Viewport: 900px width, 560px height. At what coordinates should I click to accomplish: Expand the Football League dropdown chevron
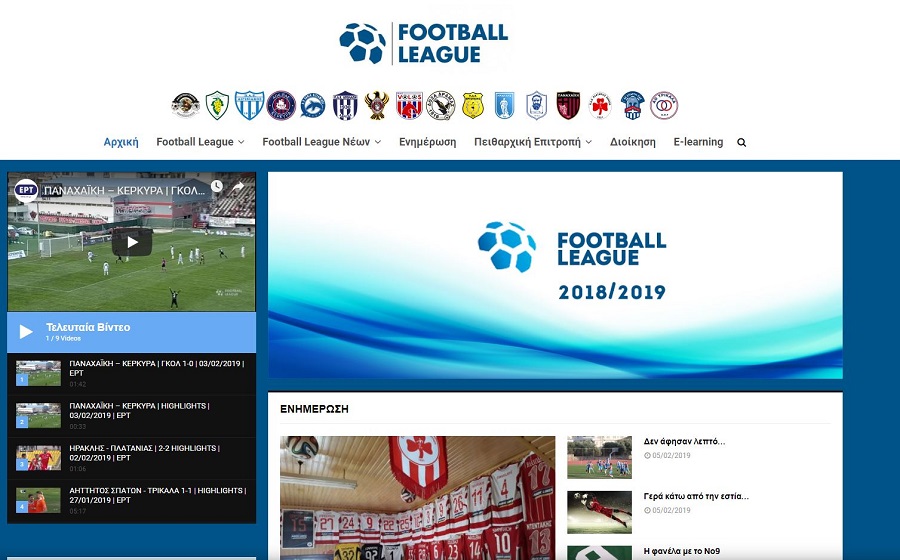[241, 142]
